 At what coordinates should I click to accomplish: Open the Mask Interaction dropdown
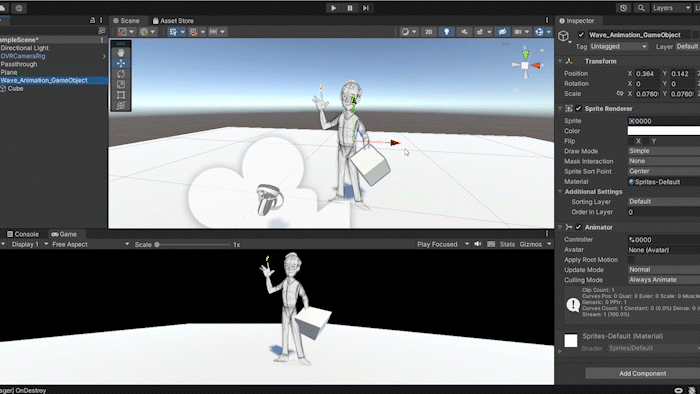[x=664, y=161]
